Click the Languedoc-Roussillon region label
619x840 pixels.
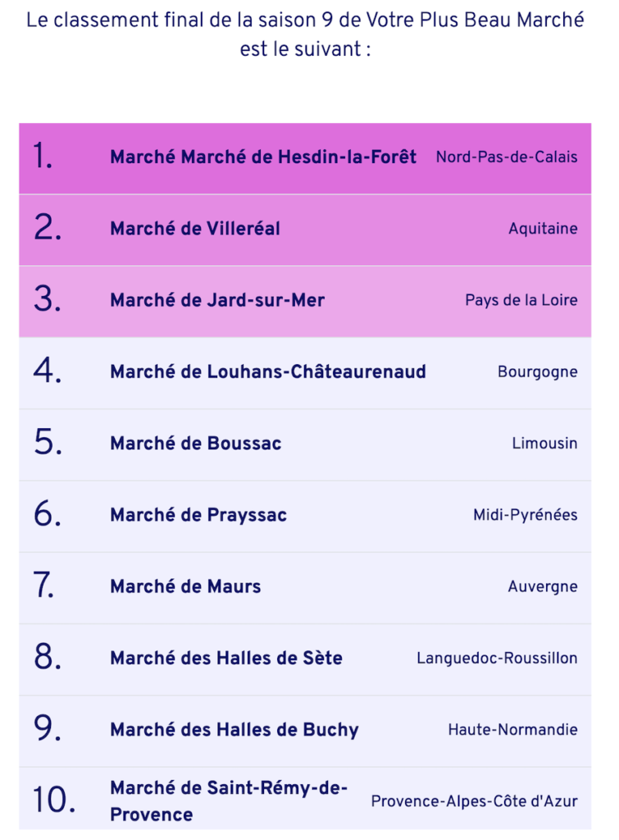click(497, 658)
